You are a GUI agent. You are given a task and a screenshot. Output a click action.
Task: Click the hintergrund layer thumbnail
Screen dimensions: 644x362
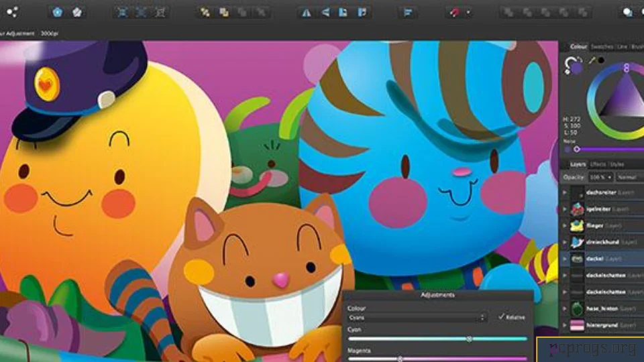pyautogui.click(x=577, y=326)
